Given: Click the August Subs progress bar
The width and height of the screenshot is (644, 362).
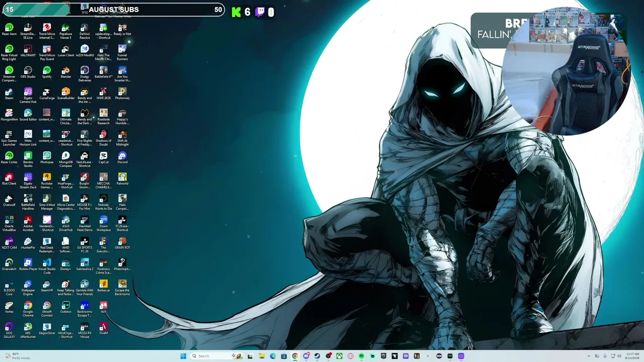Looking at the screenshot, I should [113, 10].
